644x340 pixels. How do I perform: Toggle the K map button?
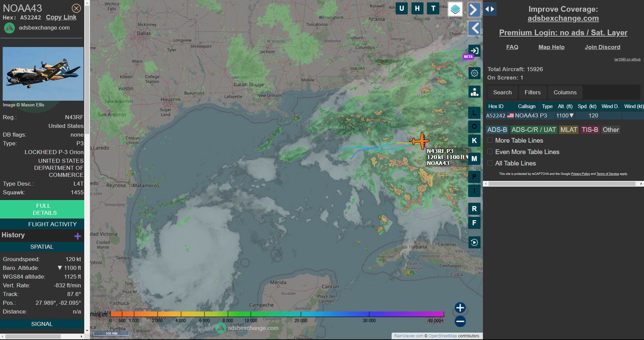click(474, 141)
